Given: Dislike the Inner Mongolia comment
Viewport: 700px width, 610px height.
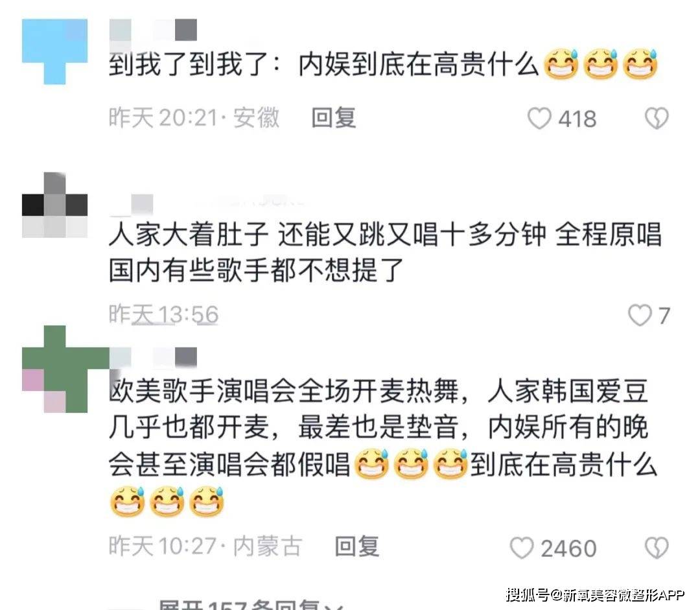Looking at the screenshot, I should tap(657, 548).
